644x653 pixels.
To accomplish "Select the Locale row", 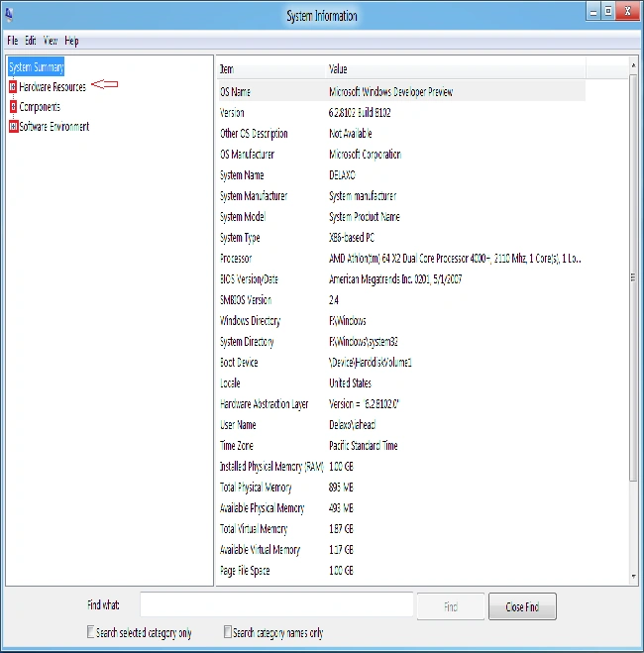I will (401, 383).
